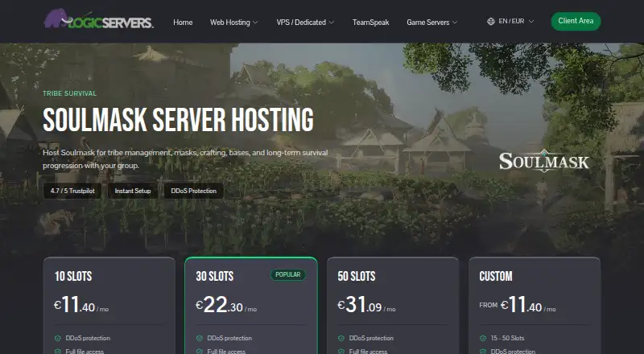This screenshot has width=644, height=354.
Task: Click the LogicServers mammoth logo
Action: point(98,19)
